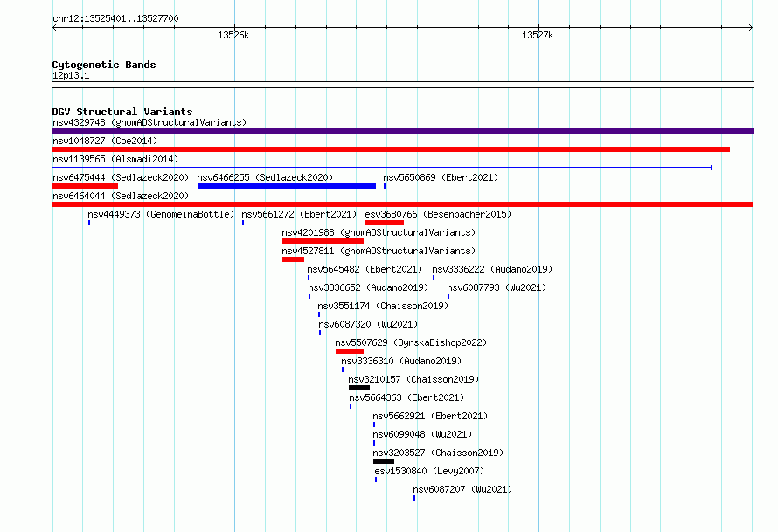Click the DGV Structural Variants track title
Screen dimensions: 778x532
(x=122, y=112)
